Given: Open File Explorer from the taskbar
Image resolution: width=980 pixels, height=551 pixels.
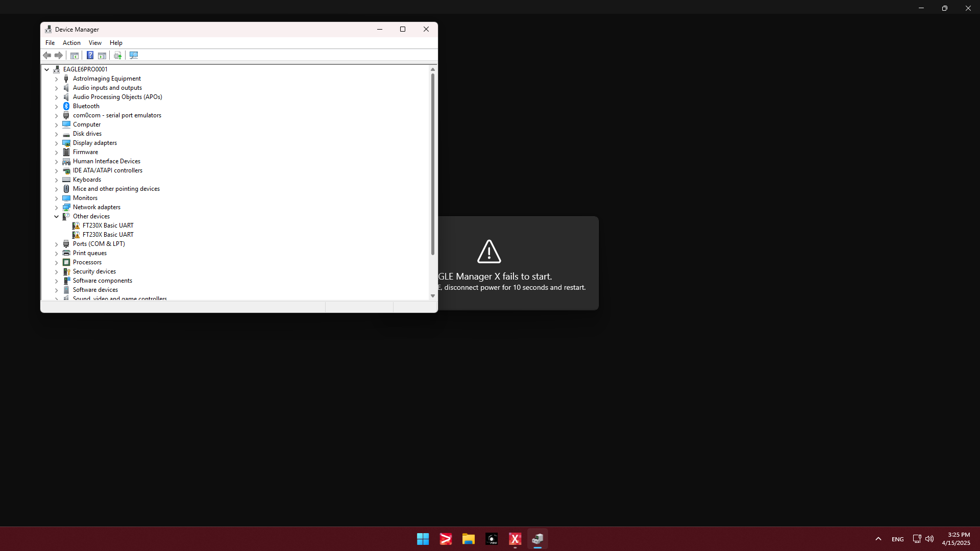Looking at the screenshot, I should tap(469, 539).
